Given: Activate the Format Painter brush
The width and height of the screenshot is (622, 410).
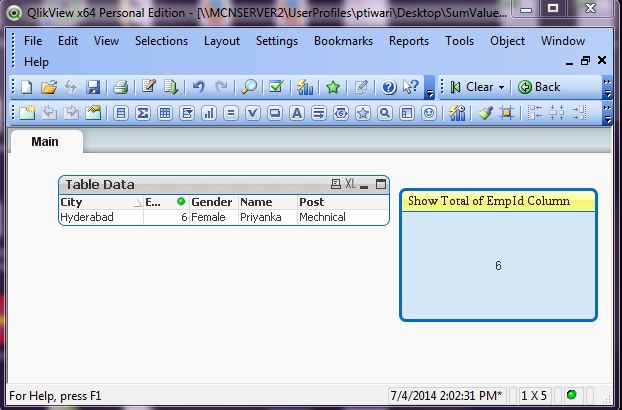Looking at the screenshot, I should [x=485, y=113].
